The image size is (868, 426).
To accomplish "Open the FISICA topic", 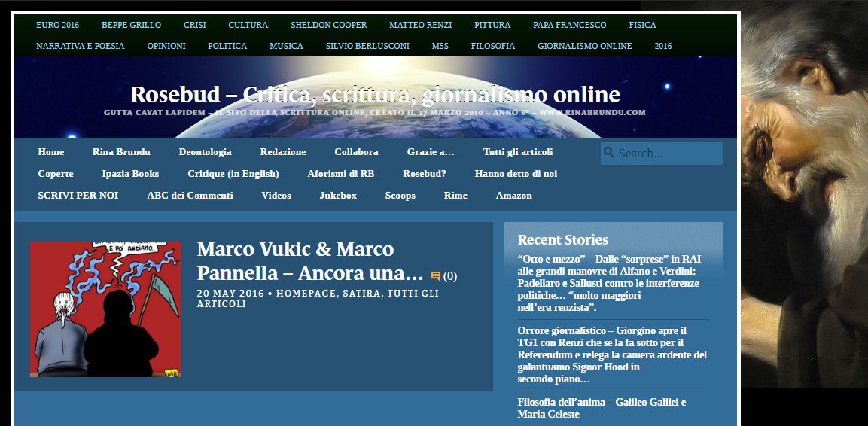I will tap(642, 25).
